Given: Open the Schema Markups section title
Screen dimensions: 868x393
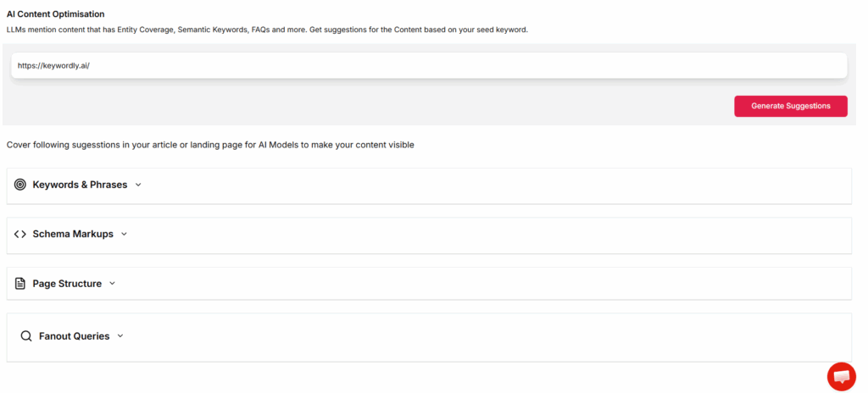Looking at the screenshot, I should pos(73,235).
